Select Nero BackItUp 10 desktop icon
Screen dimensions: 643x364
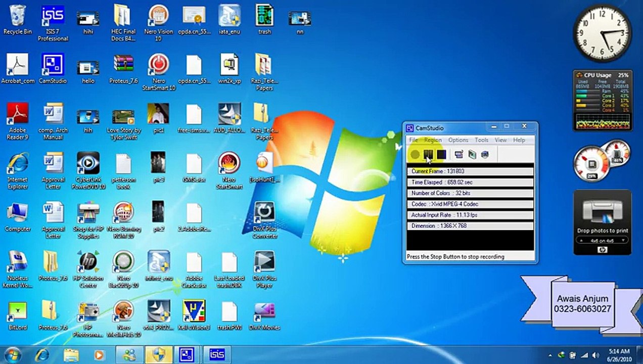[x=123, y=269]
